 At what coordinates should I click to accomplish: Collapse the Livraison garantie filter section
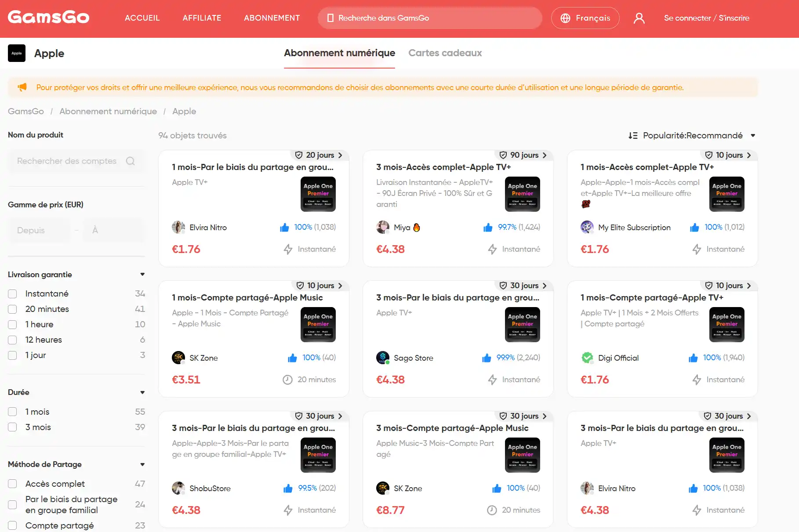coord(142,275)
